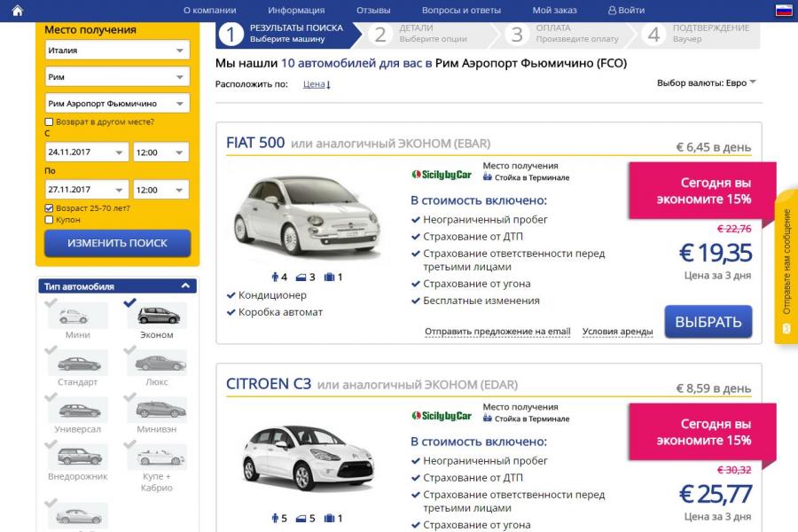Viewport: 798px width, 532px height.
Task: Open the 'Информация' menu item
Action: [296, 10]
